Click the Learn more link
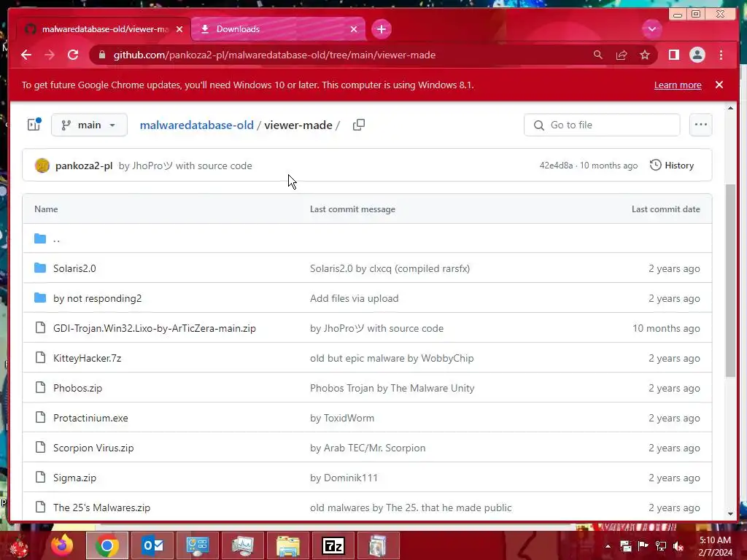The width and height of the screenshot is (747, 560). pyautogui.click(x=678, y=85)
